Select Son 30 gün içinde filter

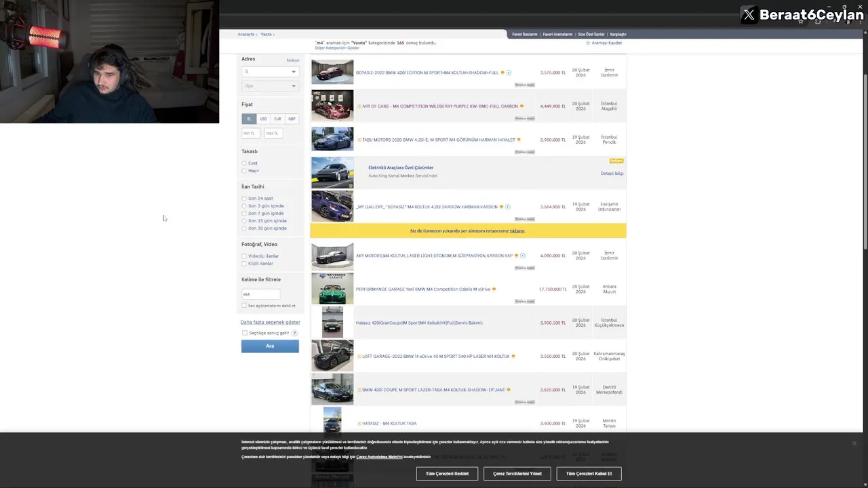tap(244, 228)
